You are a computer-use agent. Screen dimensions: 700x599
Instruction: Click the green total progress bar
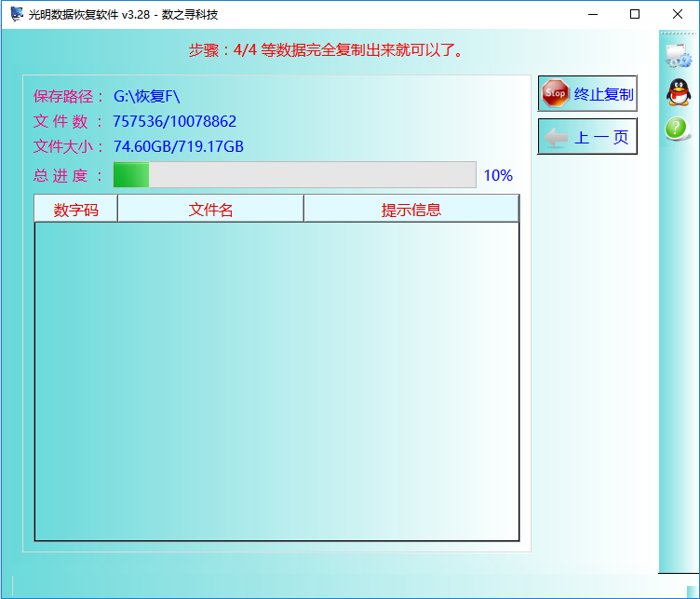click(295, 174)
